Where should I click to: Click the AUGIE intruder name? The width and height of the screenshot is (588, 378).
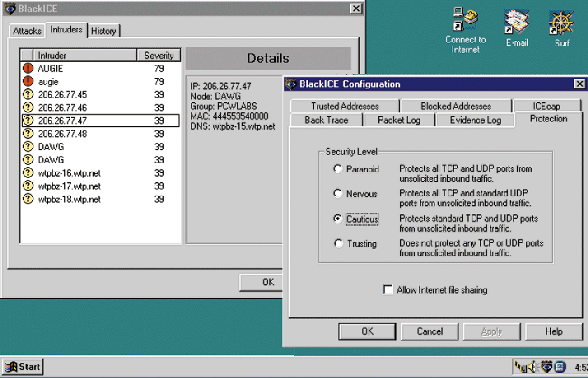pos(50,68)
